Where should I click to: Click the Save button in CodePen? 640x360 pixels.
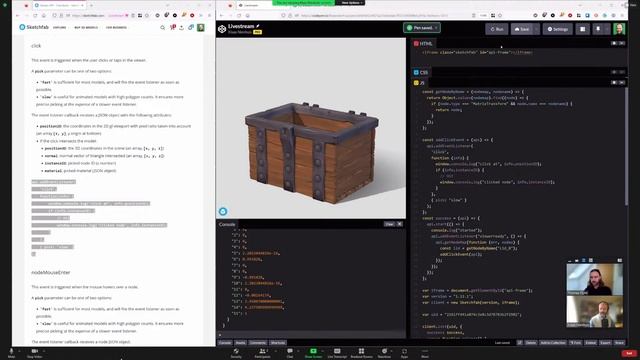click(x=522, y=29)
